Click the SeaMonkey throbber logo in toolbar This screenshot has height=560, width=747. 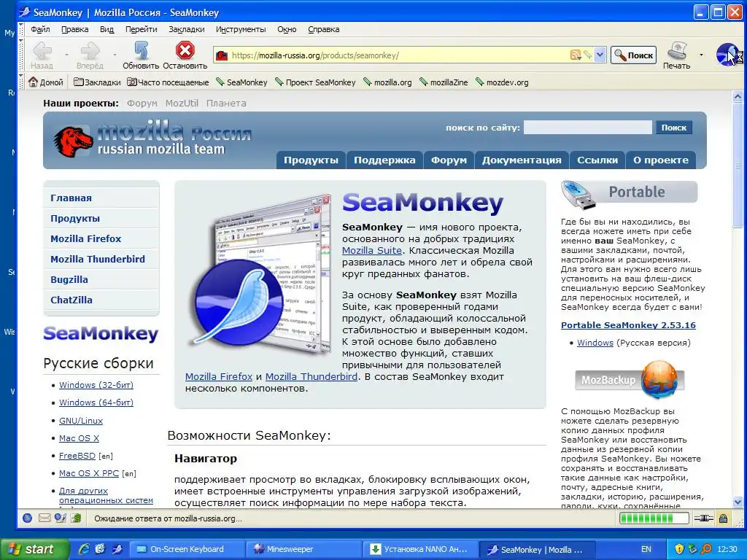727,54
